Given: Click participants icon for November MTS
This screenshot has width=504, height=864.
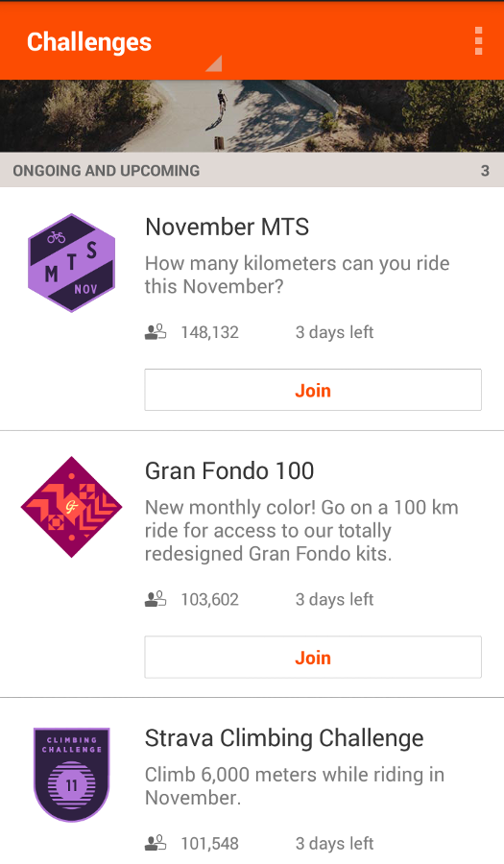Looking at the screenshot, I should [x=156, y=332].
